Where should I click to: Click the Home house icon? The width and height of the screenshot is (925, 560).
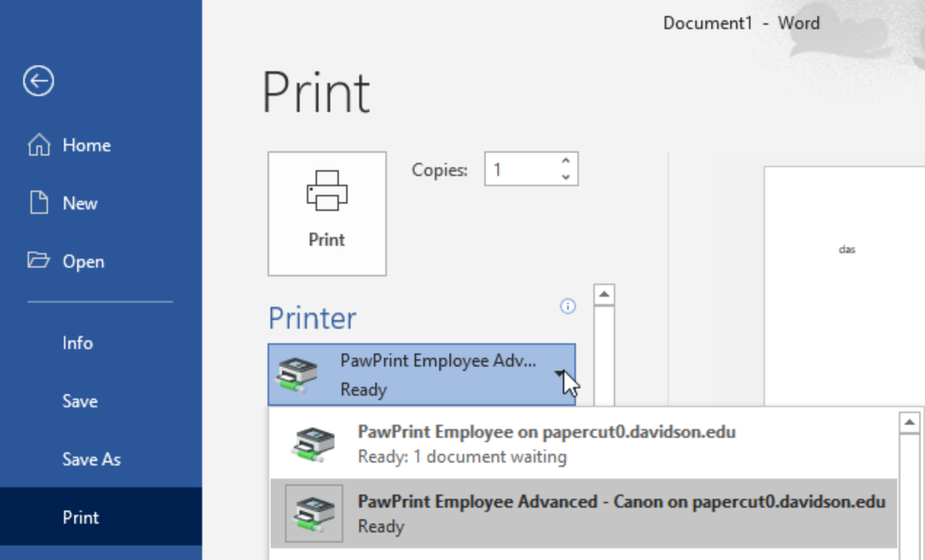click(39, 145)
